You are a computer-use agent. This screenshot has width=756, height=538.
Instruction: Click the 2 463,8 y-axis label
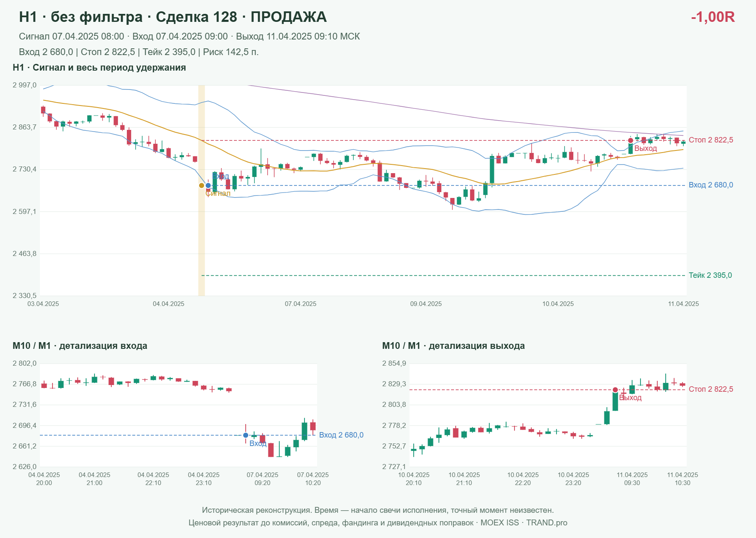coord(24,254)
